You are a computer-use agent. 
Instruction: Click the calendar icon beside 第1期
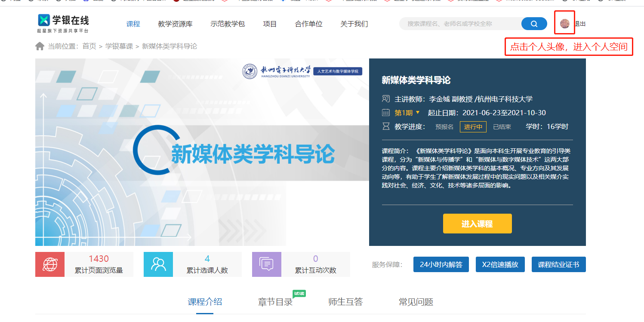[386, 113]
